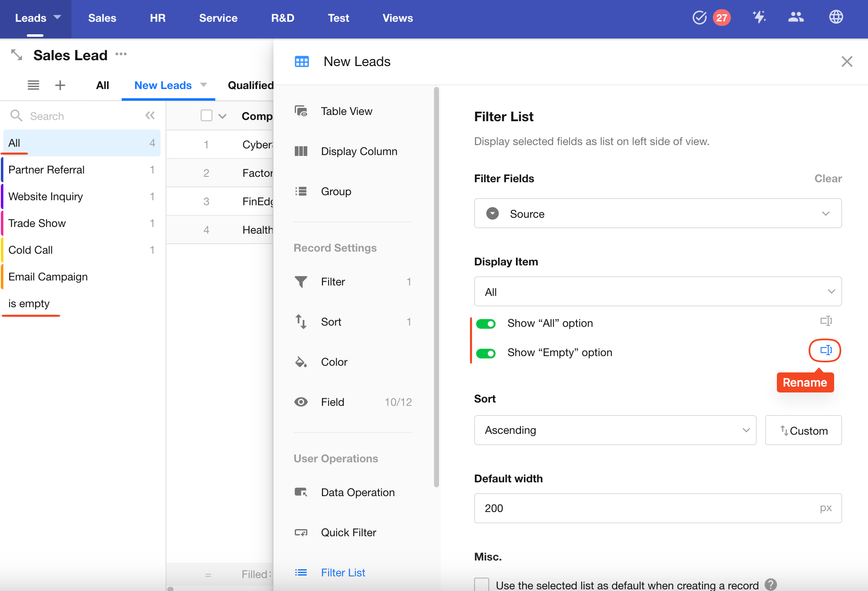The image size is (868, 591).
Task: Click rename icon beside Show All option
Action: [826, 321]
